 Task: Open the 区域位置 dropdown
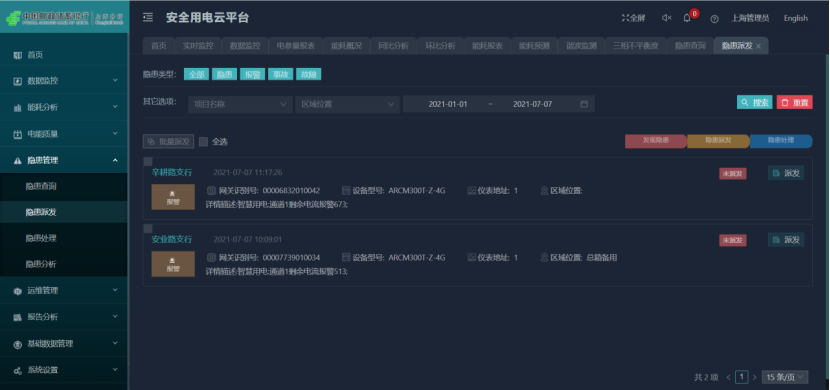click(347, 104)
